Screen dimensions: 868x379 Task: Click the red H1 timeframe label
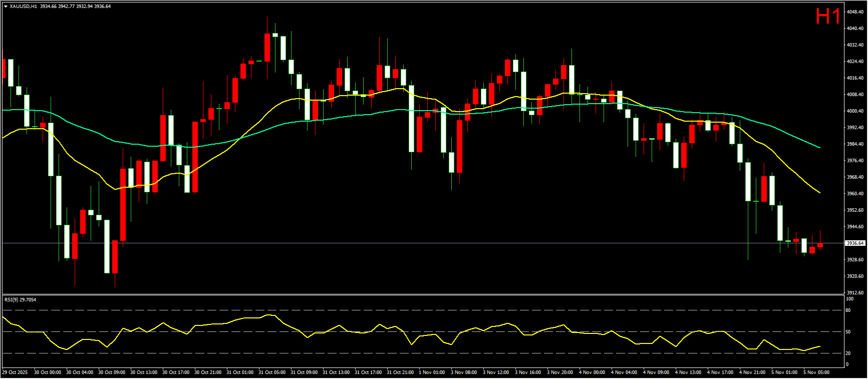tap(827, 17)
